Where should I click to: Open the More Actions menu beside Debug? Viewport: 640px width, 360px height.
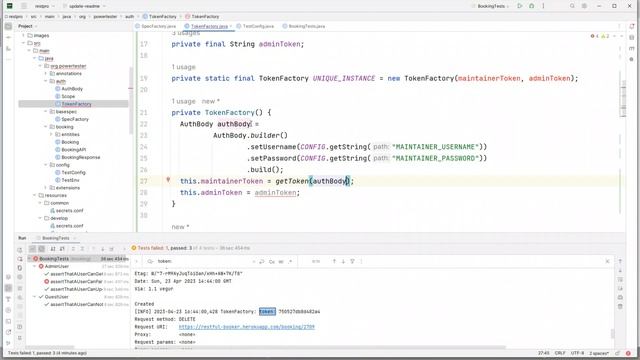point(543,6)
